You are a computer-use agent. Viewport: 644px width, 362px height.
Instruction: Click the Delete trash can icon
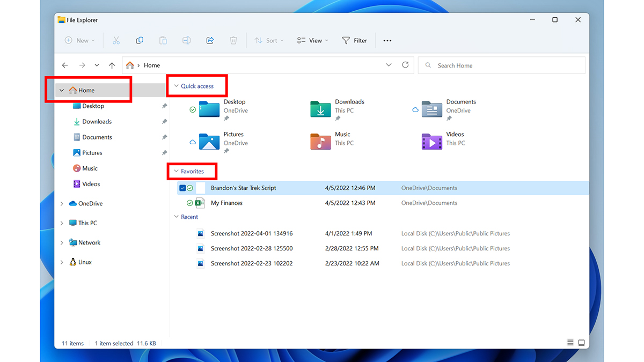pos(233,40)
